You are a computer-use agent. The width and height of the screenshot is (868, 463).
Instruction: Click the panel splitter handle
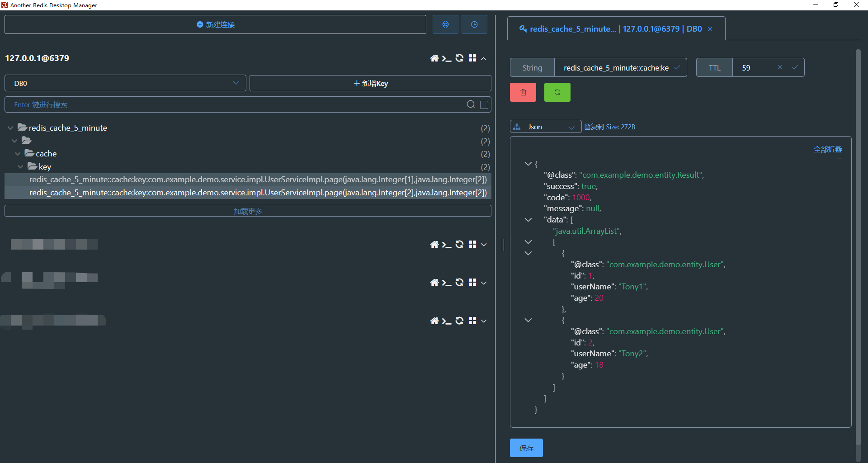(x=503, y=245)
